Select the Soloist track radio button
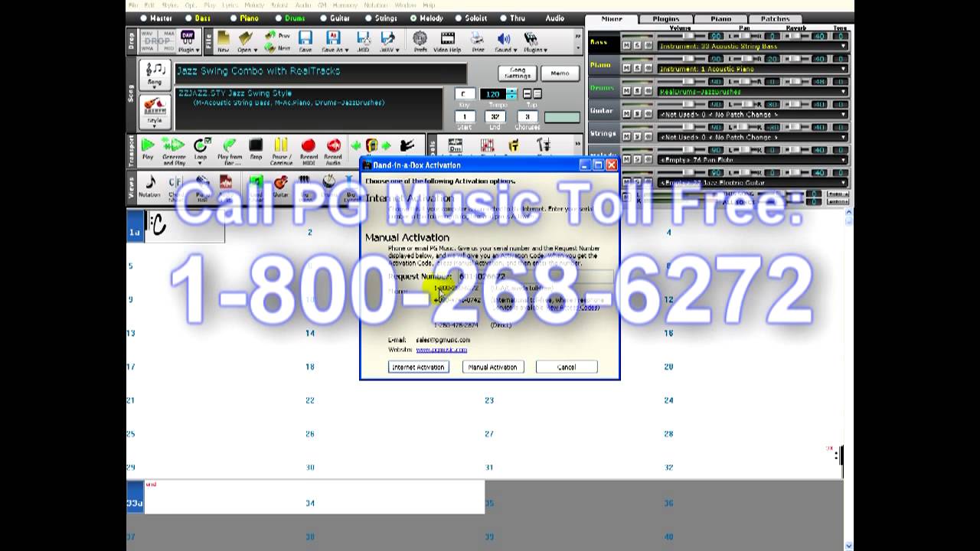The image size is (980, 551). coord(459,18)
